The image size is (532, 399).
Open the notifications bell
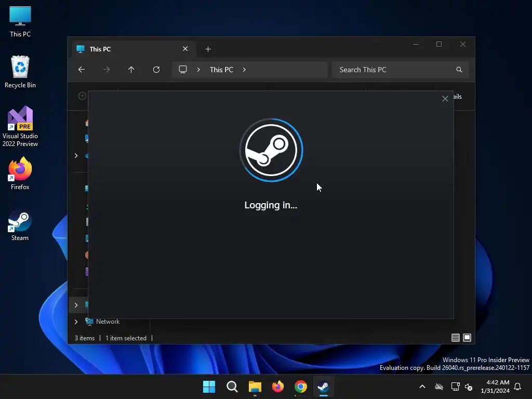[518, 387]
